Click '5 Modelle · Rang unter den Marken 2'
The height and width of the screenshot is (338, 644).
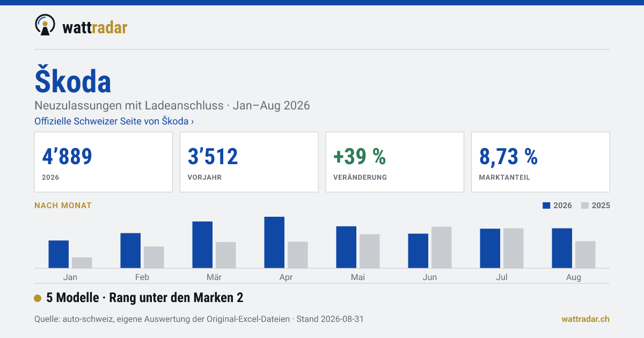(145, 298)
